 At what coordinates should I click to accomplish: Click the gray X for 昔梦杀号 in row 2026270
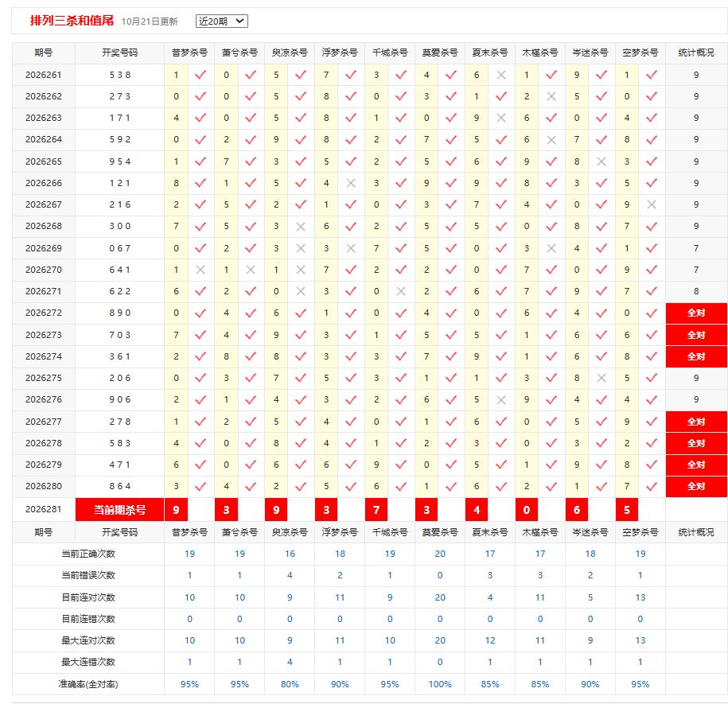tap(200, 270)
